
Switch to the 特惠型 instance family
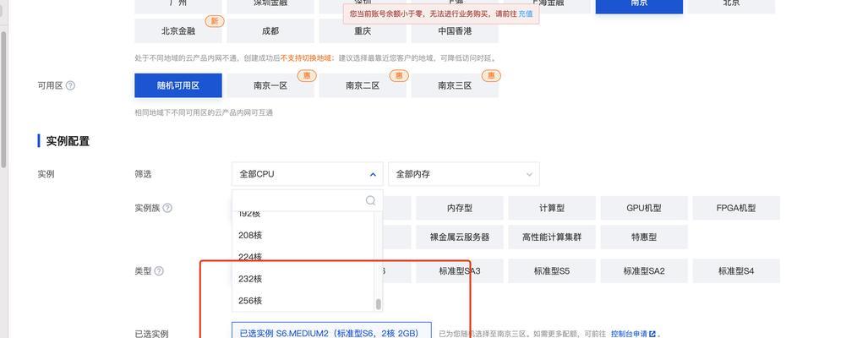coord(644,237)
